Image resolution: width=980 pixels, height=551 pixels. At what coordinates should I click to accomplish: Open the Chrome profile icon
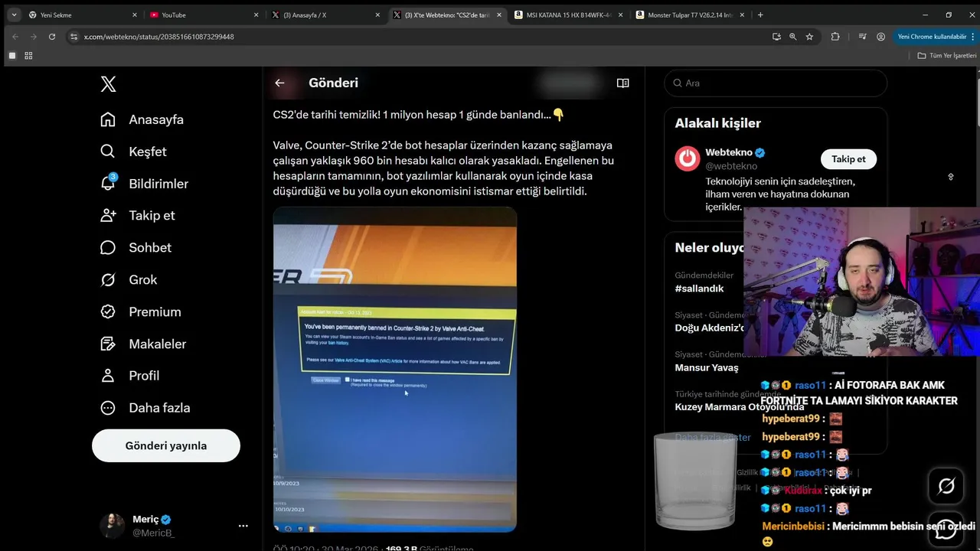(x=881, y=37)
